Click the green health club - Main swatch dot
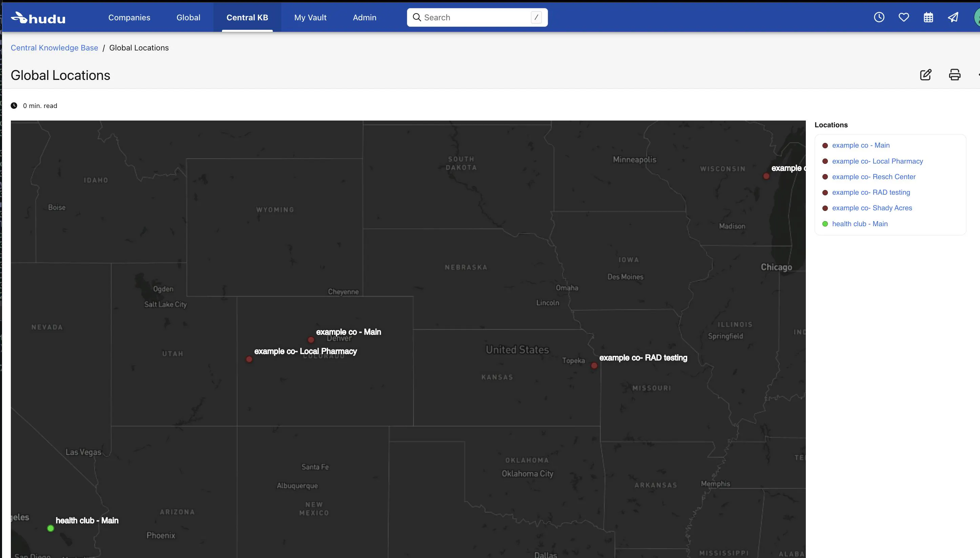 click(x=825, y=224)
